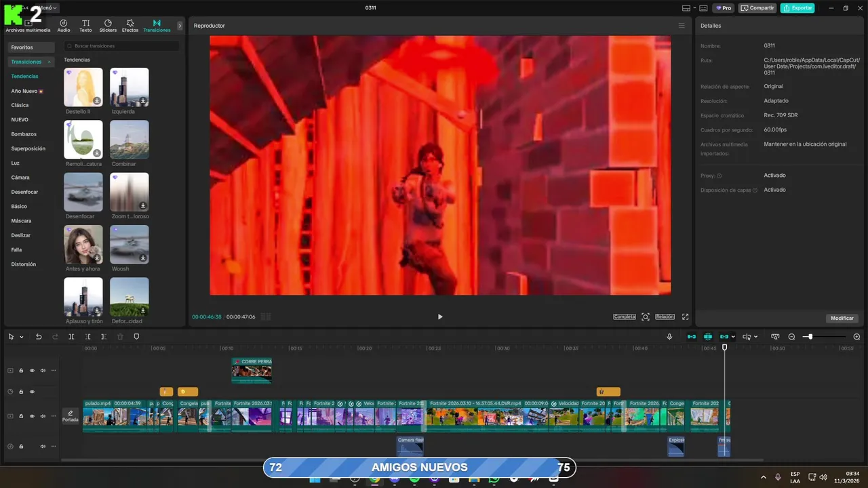Click the timeline caption/cover icon near zoom

774,337
